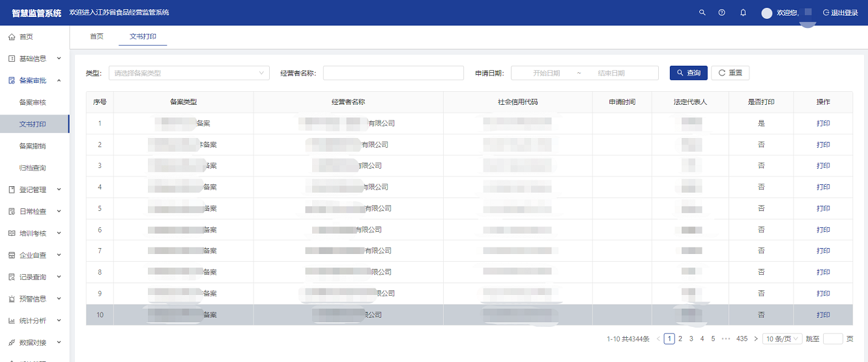Click 打印 link in row 1

coord(823,123)
